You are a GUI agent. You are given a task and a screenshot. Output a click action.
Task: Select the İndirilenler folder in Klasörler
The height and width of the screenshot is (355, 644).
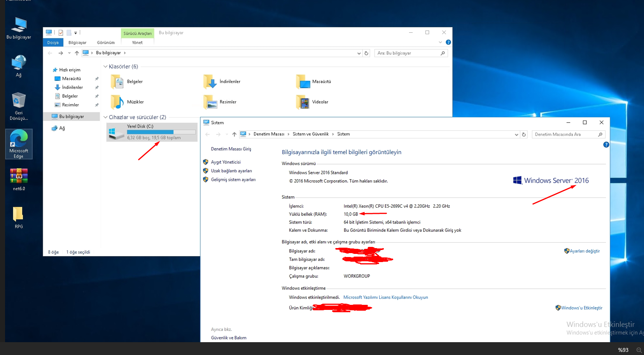point(222,82)
